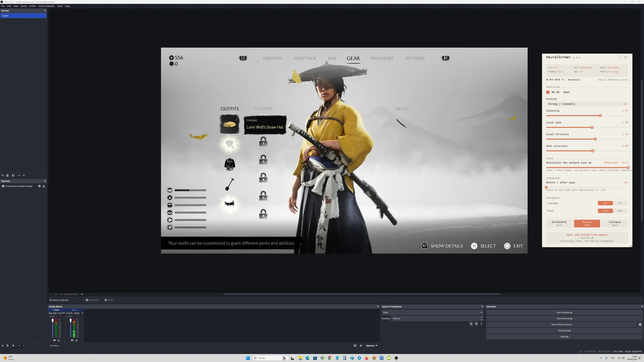Screen dimensions: 644x362
Task: Undock the Scene Transitions panel
Action: [x=482, y=307]
